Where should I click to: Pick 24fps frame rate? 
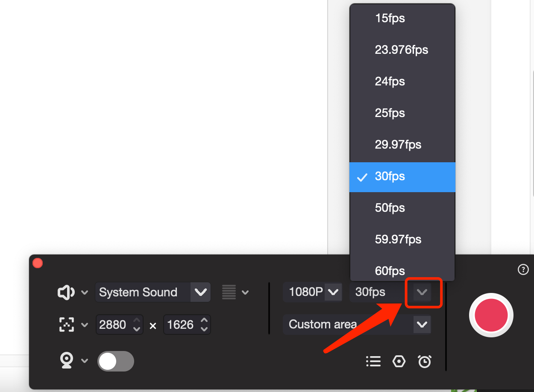pyautogui.click(x=402, y=82)
